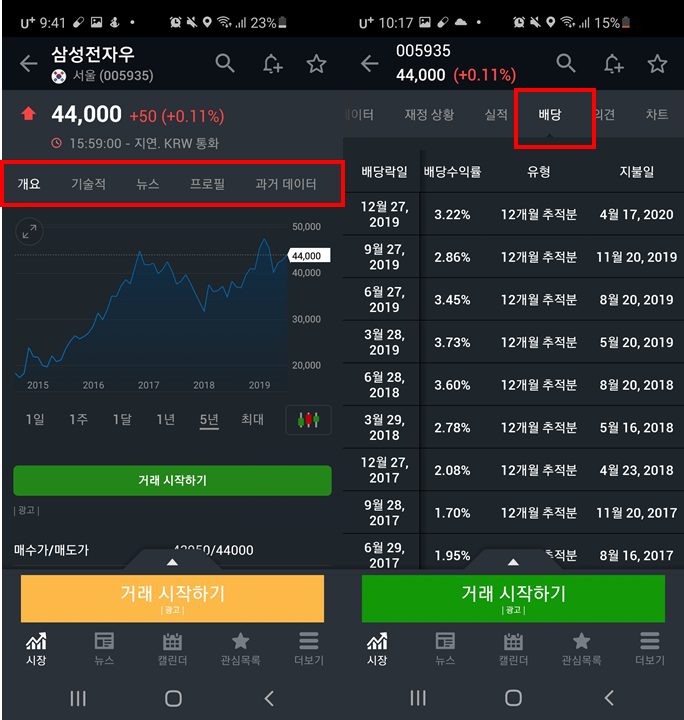Open 더보기 bottom nav on right screen
The height and width of the screenshot is (720, 684).
650,649
